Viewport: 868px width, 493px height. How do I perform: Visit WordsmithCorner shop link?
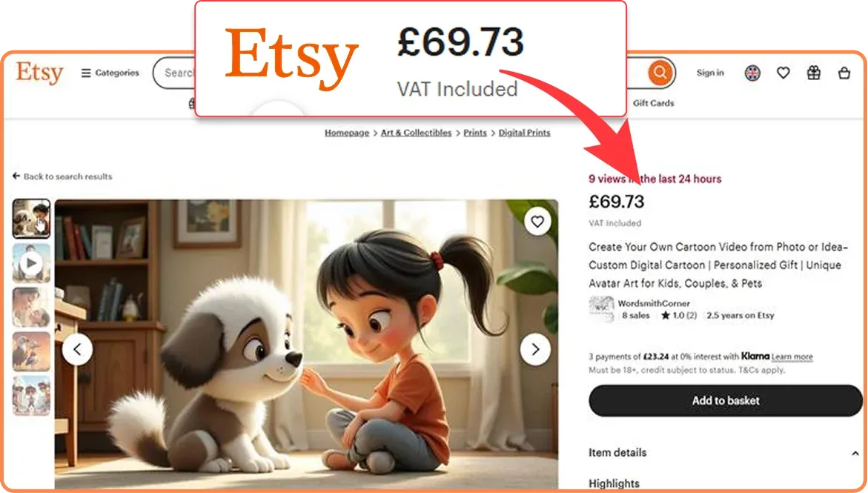[x=654, y=303]
